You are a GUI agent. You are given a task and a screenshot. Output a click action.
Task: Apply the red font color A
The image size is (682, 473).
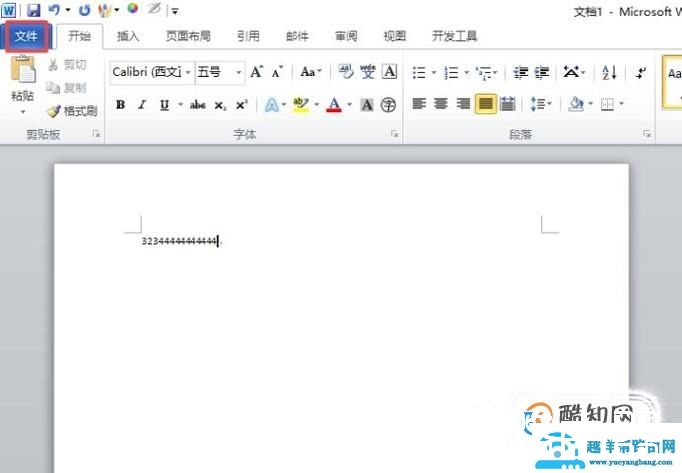click(334, 105)
